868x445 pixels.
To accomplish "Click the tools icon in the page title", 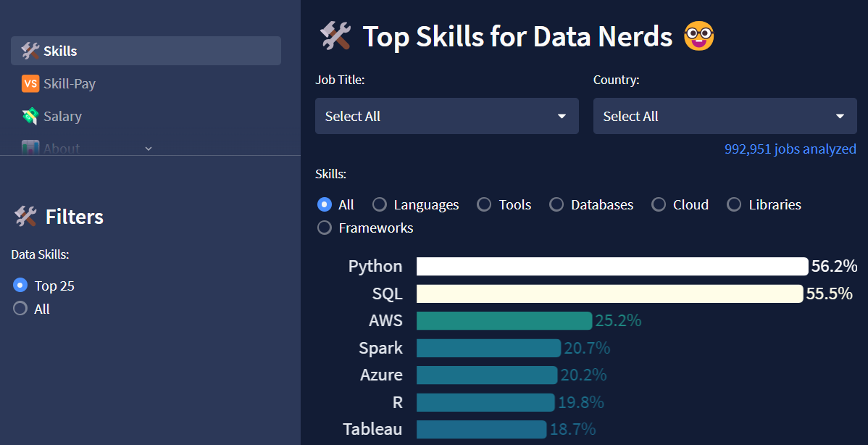I will [x=335, y=36].
